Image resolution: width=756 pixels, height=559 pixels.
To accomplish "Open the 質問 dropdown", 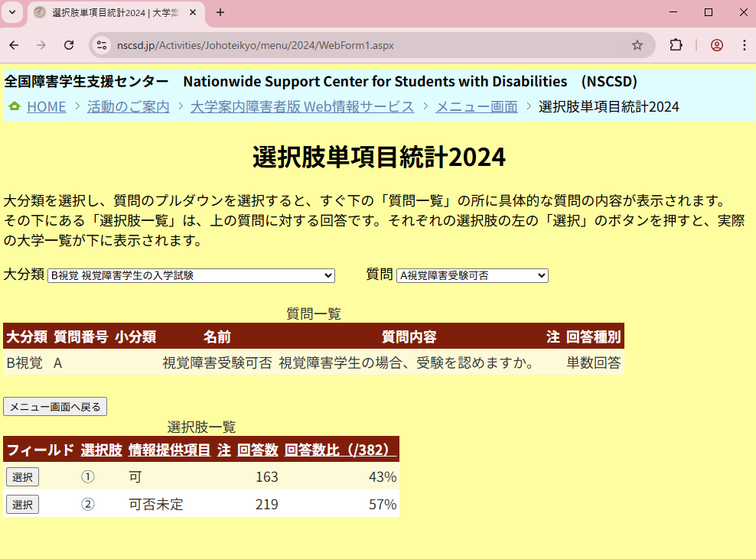I will click(x=472, y=275).
